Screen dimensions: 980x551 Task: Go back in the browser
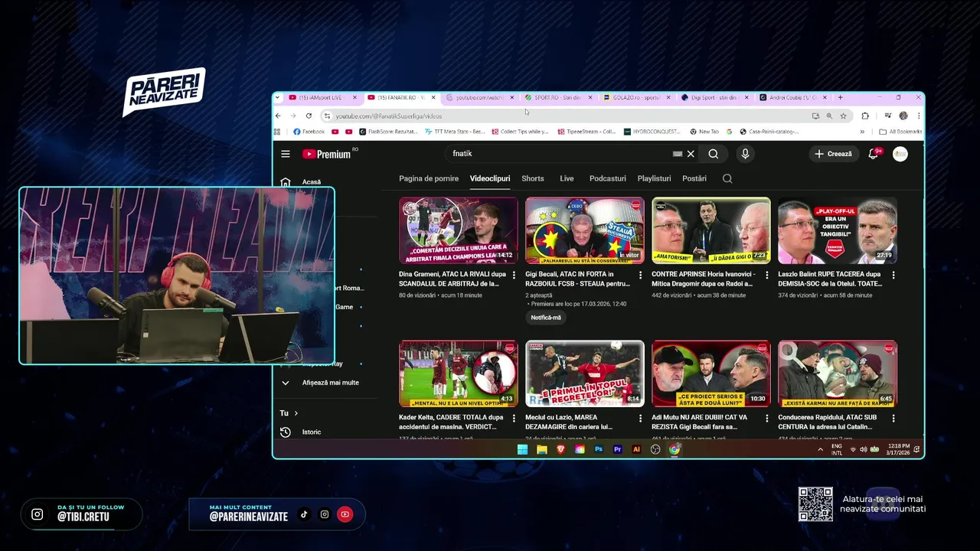point(278,116)
